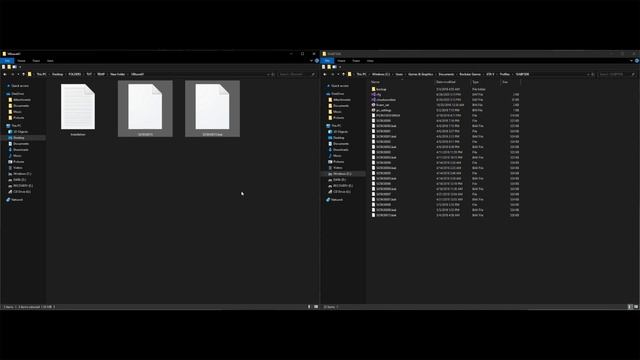Open Windows (C:) drive in left window sidebar
The height and width of the screenshot is (360, 640).
pyautogui.click(x=20, y=174)
